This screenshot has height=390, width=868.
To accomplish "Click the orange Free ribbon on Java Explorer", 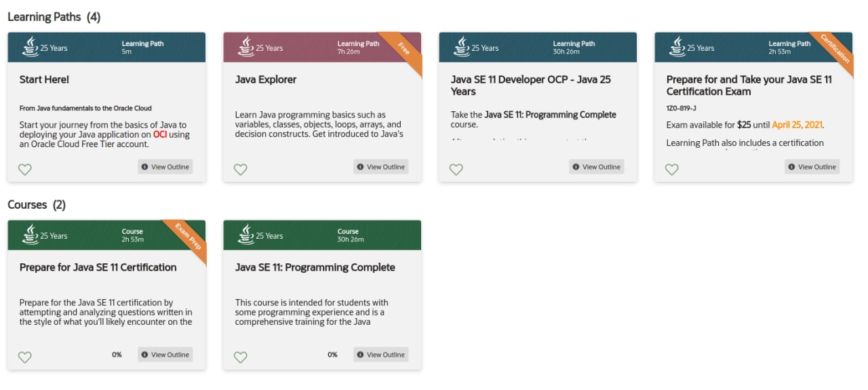I will pos(404,50).
